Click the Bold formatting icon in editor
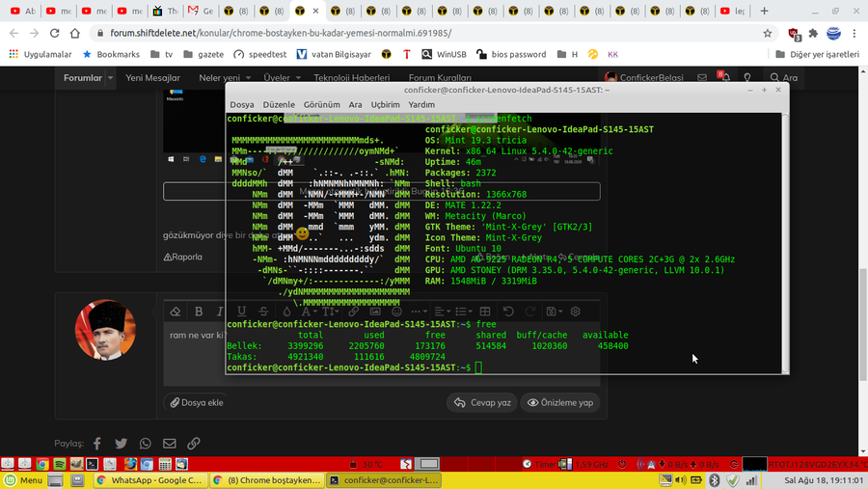868x489 pixels. 199,312
